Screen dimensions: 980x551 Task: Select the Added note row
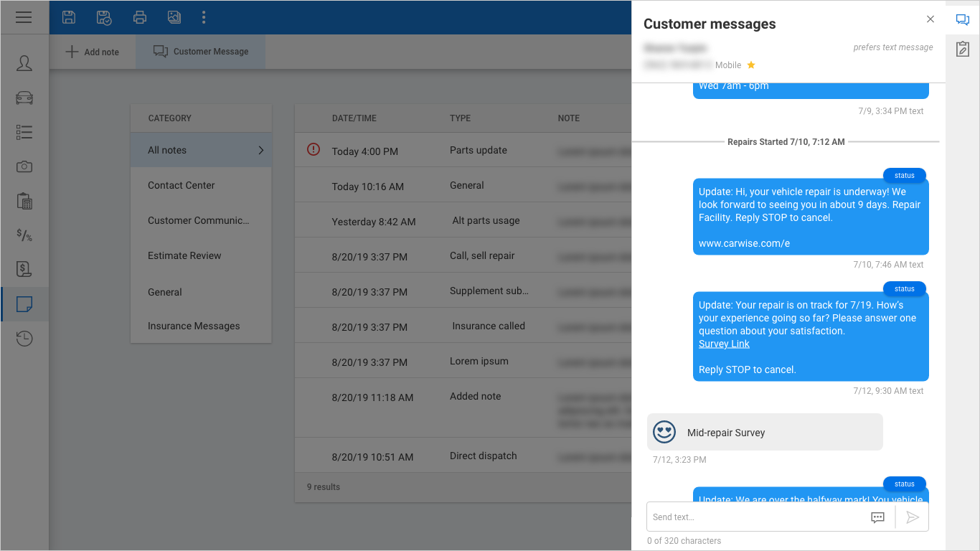[463, 408]
